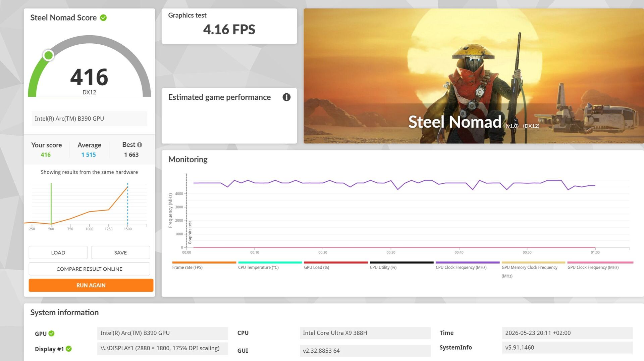Click the Intel(R) Arc(TM) B390 GPU field under the gauge
The height and width of the screenshot is (361, 644).
[x=89, y=119]
